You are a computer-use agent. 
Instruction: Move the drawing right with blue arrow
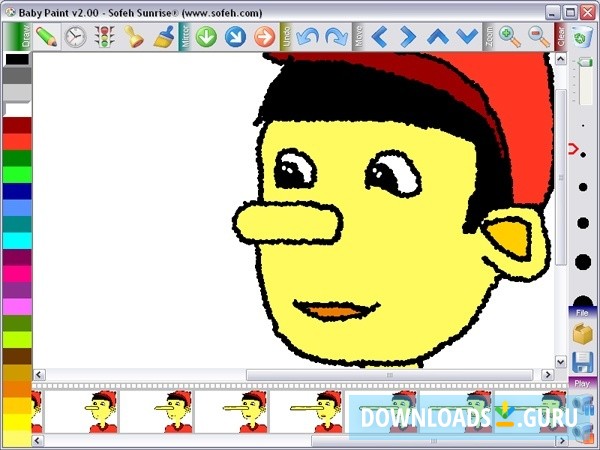click(x=408, y=37)
